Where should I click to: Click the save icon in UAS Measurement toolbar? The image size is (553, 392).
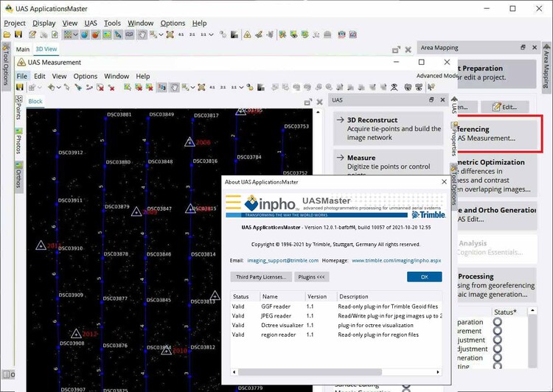point(20,88)
